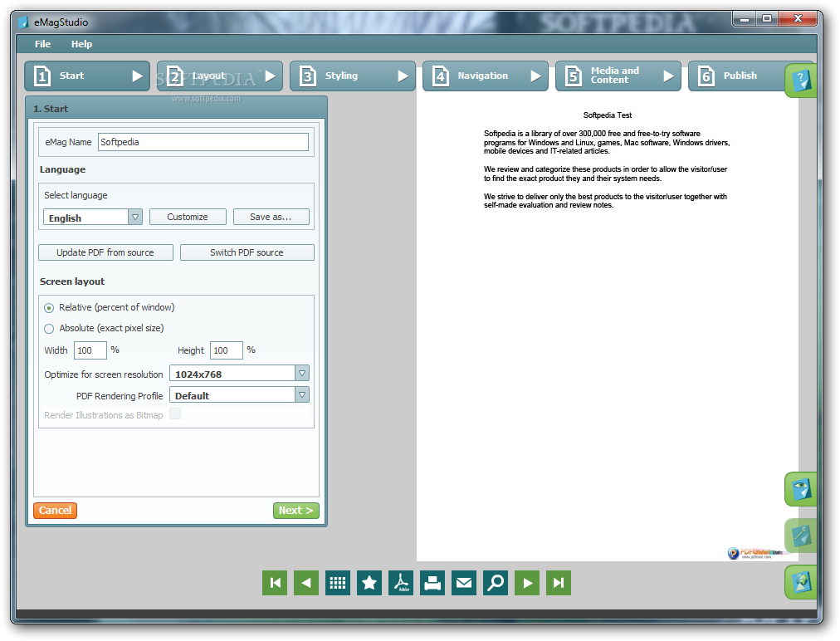Click the Adobe PDF download icon
Viewport: 840px width, 641px height.
tap(401, 583)
